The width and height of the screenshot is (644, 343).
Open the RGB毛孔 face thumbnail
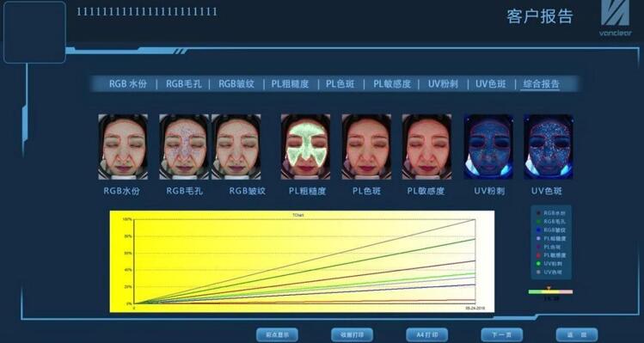click(184, 147)
